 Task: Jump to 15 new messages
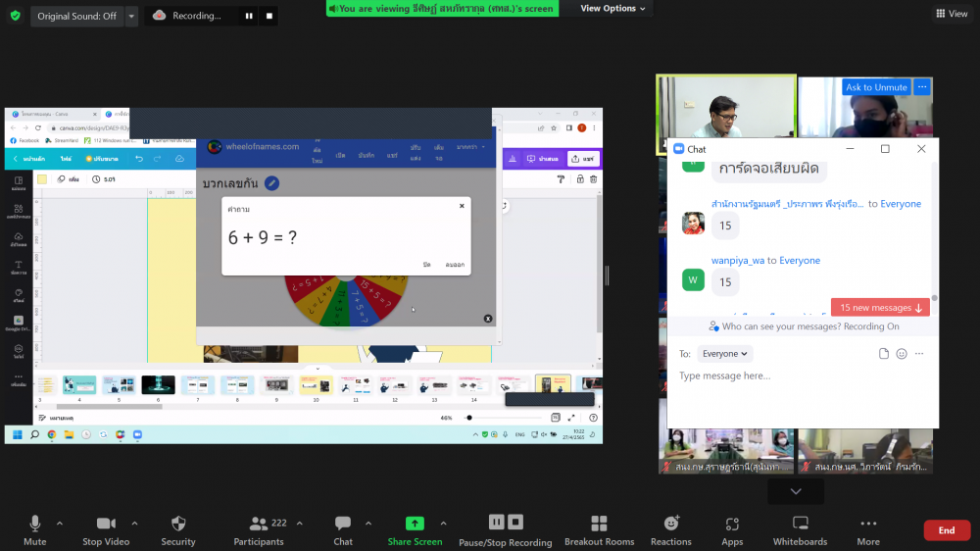pyautogui.click(x=880, y=308)
